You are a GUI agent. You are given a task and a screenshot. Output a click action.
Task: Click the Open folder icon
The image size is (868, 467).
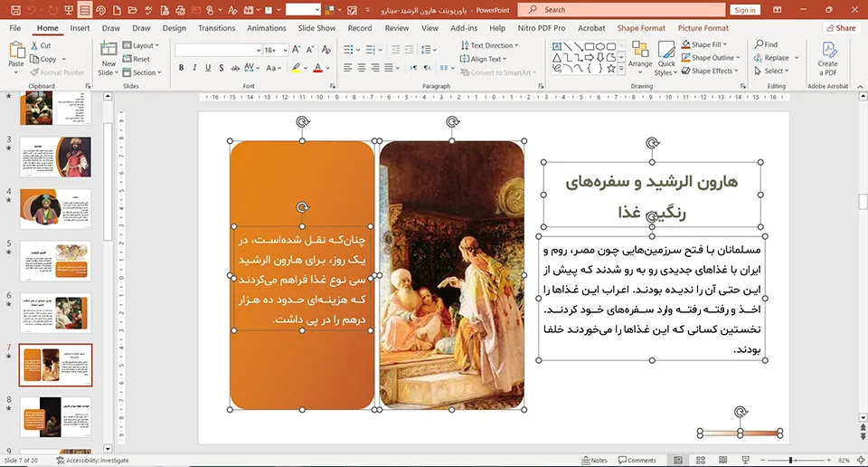(132, 10)
